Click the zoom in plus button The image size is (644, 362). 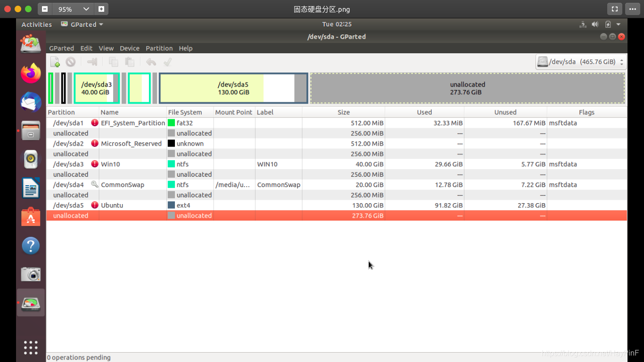(x=101, y=9)
